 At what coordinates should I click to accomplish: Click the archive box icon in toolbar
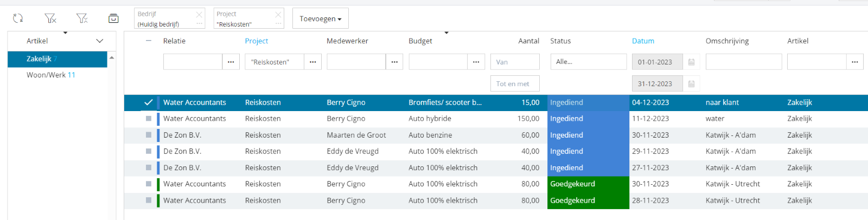coord(113,18)
